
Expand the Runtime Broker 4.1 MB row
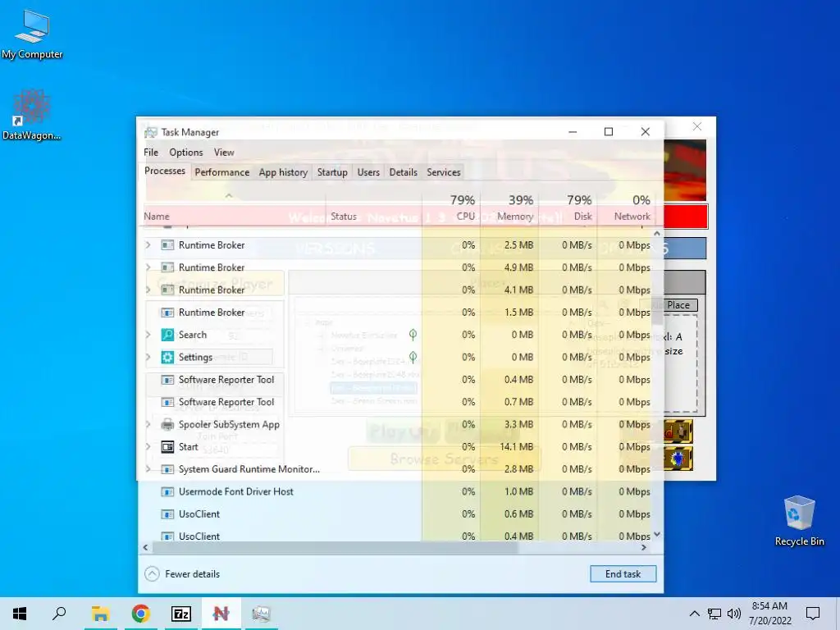point(148,290)
